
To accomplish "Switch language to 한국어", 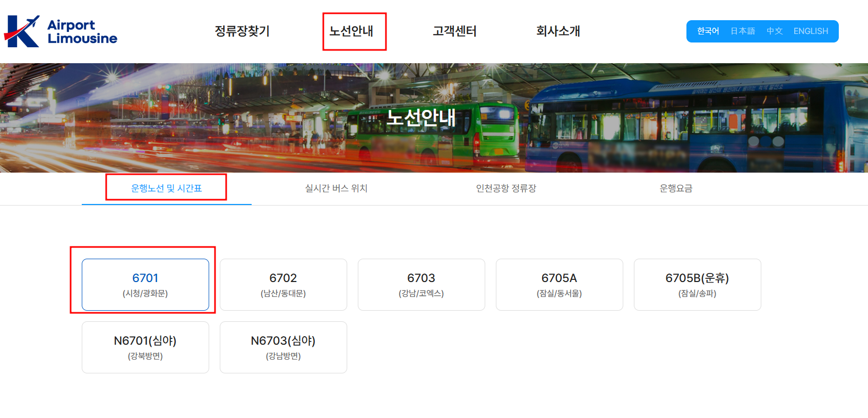I will [x=708, y=31].
